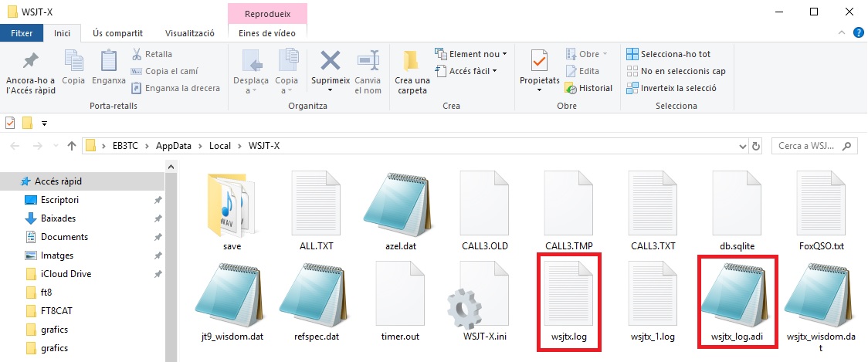Click Local in the address path

pos(220,146)
